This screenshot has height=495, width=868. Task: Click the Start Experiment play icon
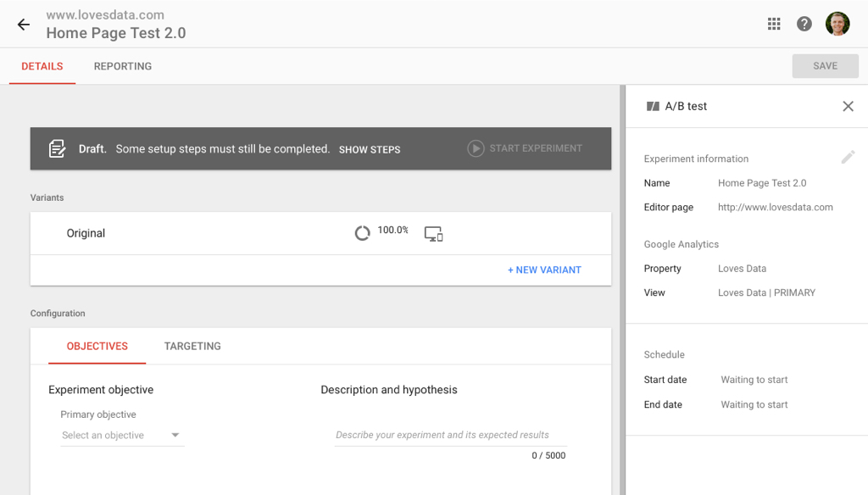click(x=475, y=148)
